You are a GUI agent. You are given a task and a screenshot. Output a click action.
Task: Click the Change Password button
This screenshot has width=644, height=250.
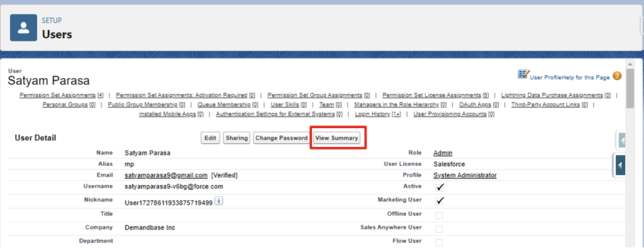pos(281,138)
